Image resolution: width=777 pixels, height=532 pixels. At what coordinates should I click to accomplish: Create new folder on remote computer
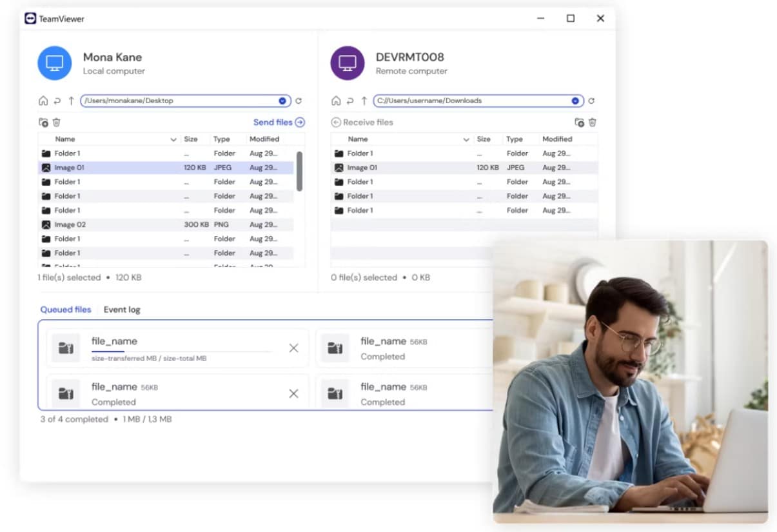tap(579, 123)
